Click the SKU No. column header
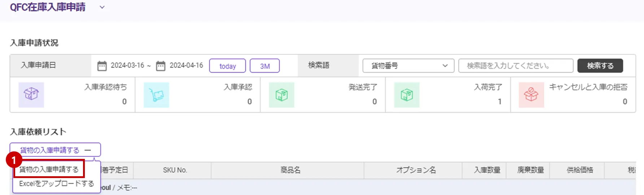Screen dimensions: 644x195 pyautogui.click(x=175, y=170)
